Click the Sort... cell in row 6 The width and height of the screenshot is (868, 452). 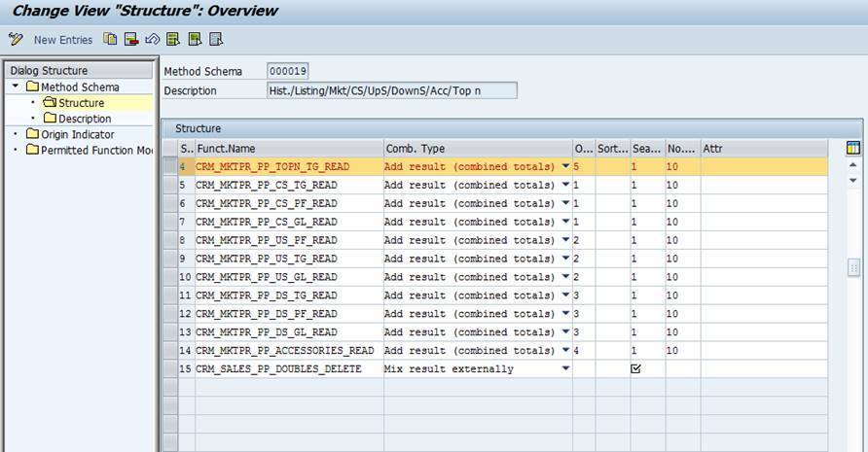[x=613, y=203]
